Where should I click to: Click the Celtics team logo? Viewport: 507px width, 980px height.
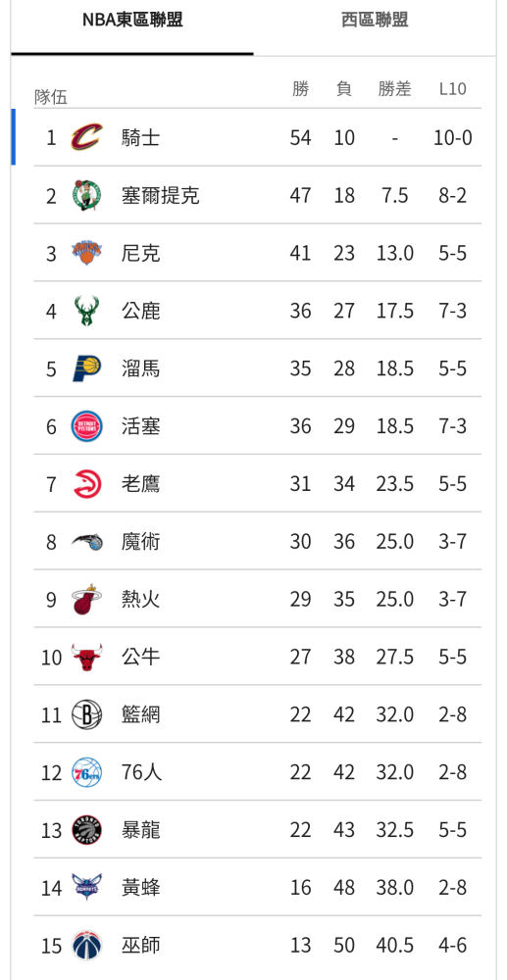coord(86,196)
